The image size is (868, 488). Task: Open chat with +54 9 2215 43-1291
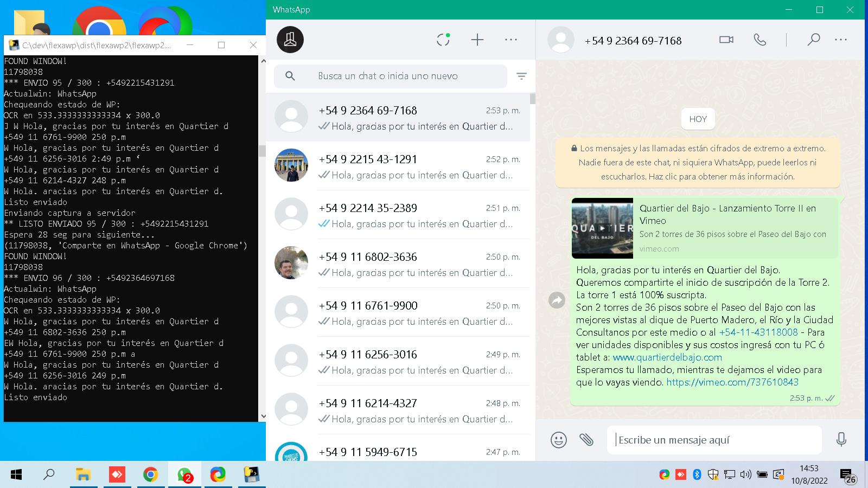[398, 166]
